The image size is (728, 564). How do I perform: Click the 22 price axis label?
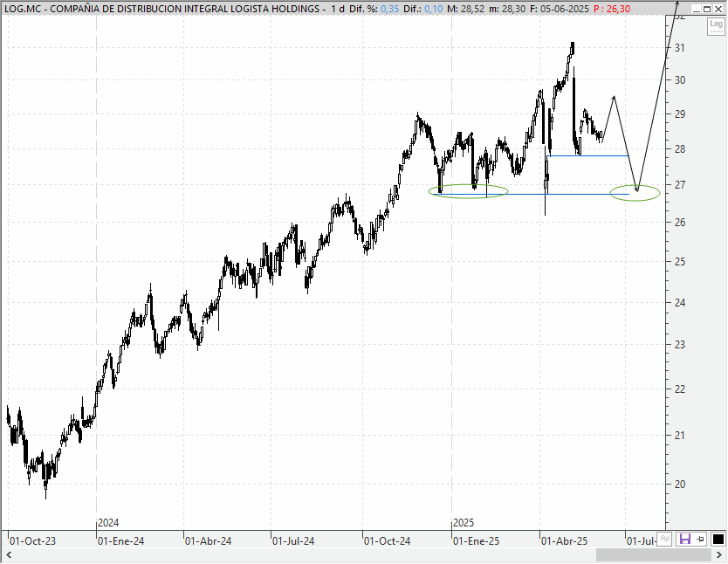coord(680,389)
